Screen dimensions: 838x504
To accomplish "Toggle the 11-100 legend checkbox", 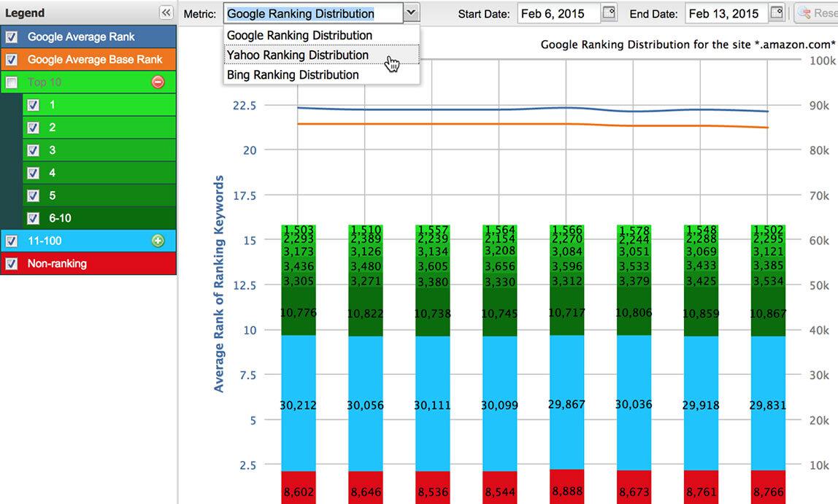I will [10, 241].
